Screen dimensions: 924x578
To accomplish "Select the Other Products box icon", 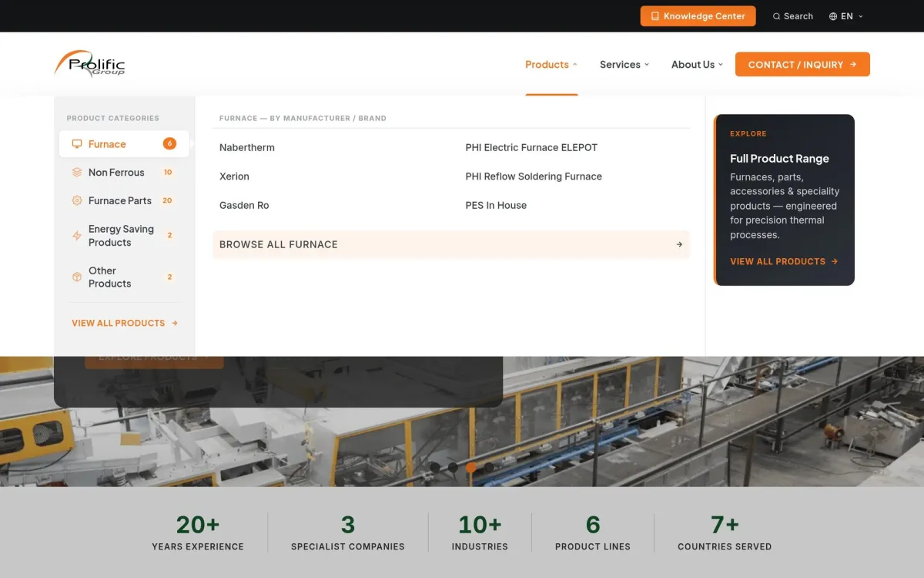I will [x=77, y=277].
